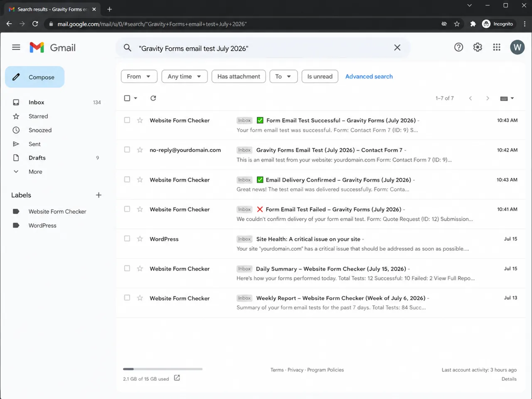532x399 pixels.
Task: Open the To filter dropdown
Action: coord(283,76)
